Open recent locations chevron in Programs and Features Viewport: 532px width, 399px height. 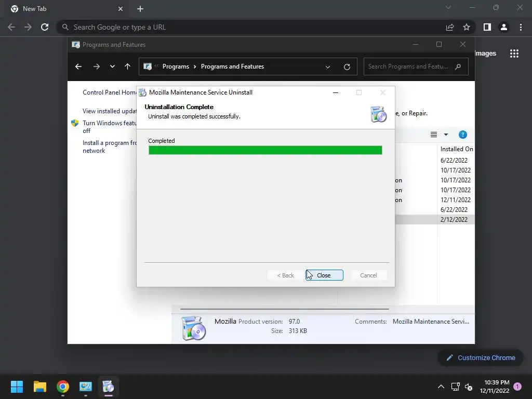click(x=112, y=66)
